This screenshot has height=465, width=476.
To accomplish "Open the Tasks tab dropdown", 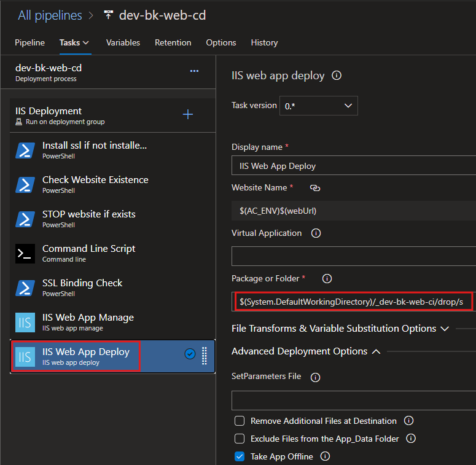I will pyautogui.click(x=74, y=42).
